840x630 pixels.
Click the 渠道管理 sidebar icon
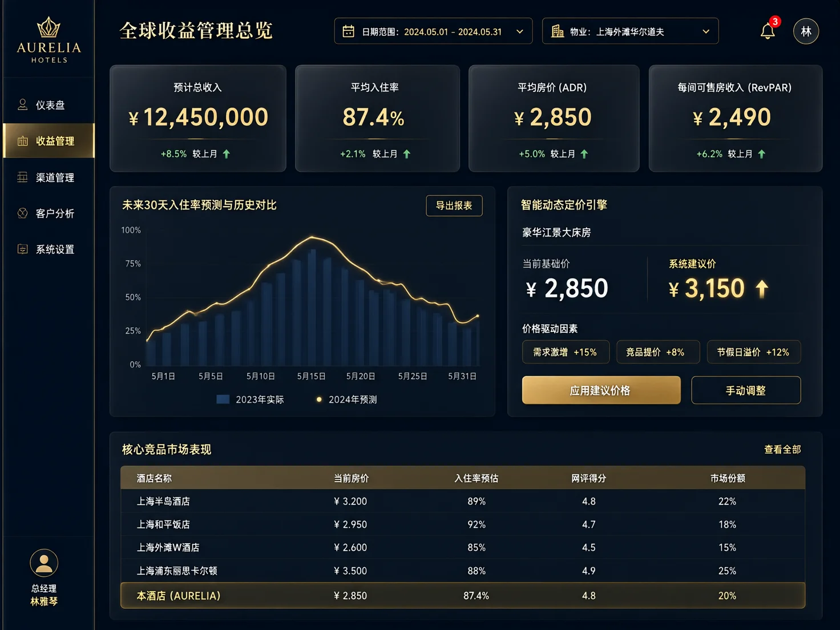tap(23, 177)
